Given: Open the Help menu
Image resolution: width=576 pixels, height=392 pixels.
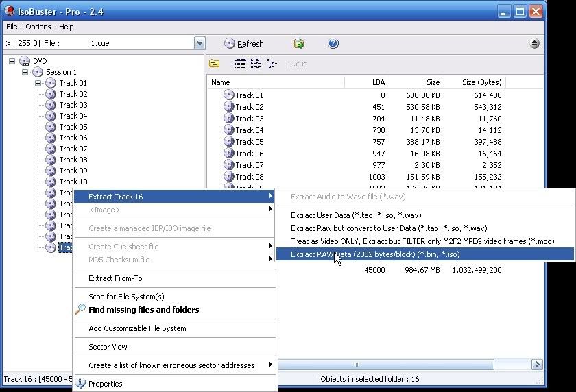Looking at the screenshot, I should coord(66,27).
